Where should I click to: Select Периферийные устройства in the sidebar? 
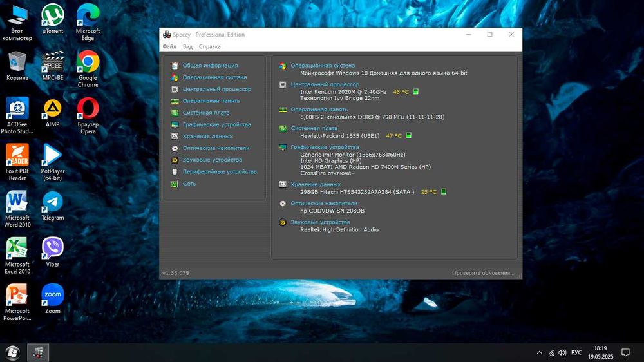[x=220, y=172]
